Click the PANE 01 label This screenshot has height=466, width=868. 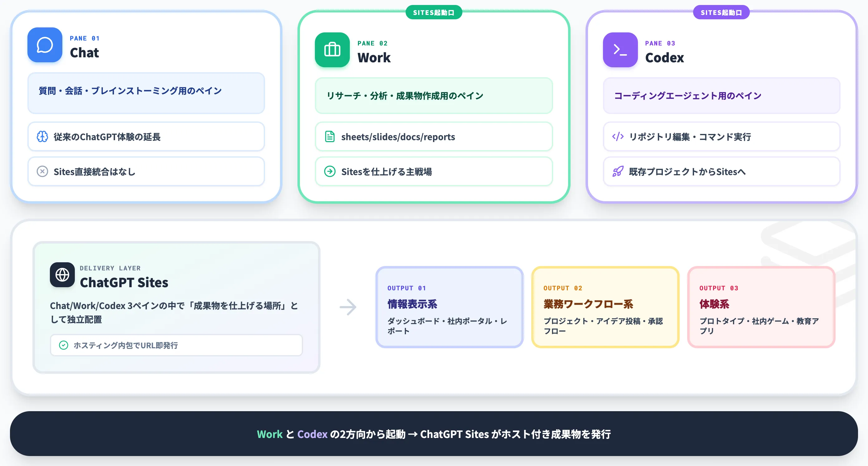84,38
